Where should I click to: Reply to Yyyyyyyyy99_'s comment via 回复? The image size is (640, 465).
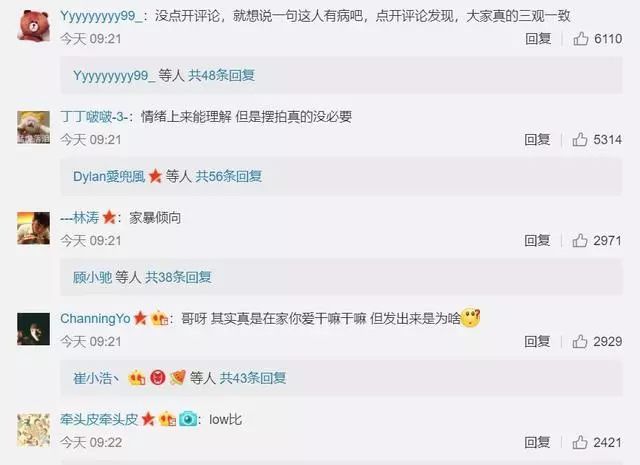point(538,39)
